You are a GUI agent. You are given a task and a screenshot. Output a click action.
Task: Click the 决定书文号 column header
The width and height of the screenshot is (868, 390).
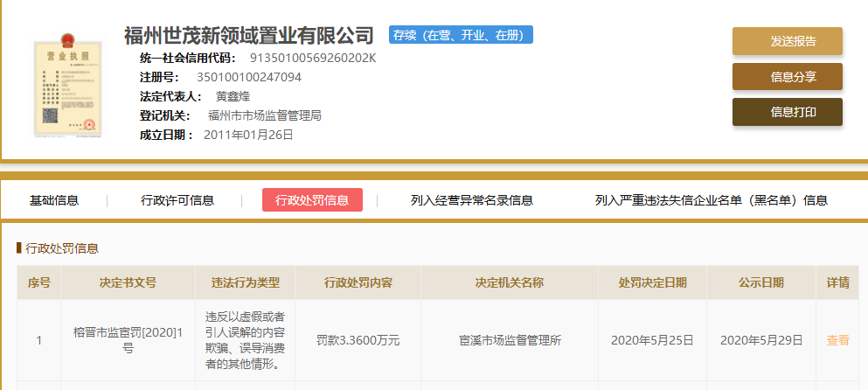(128, 282)
